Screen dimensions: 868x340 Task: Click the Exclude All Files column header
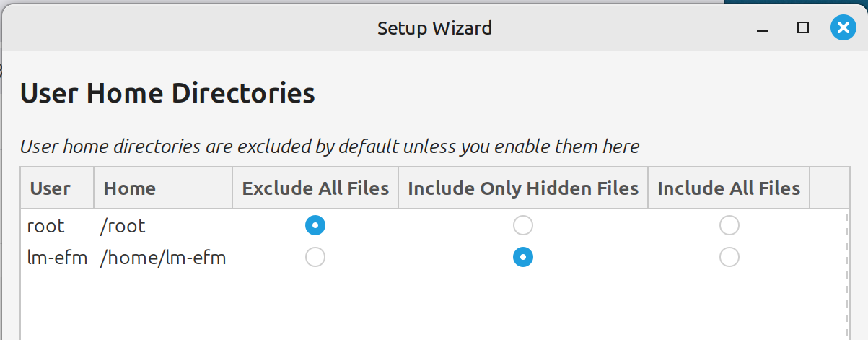click(315, 189)
